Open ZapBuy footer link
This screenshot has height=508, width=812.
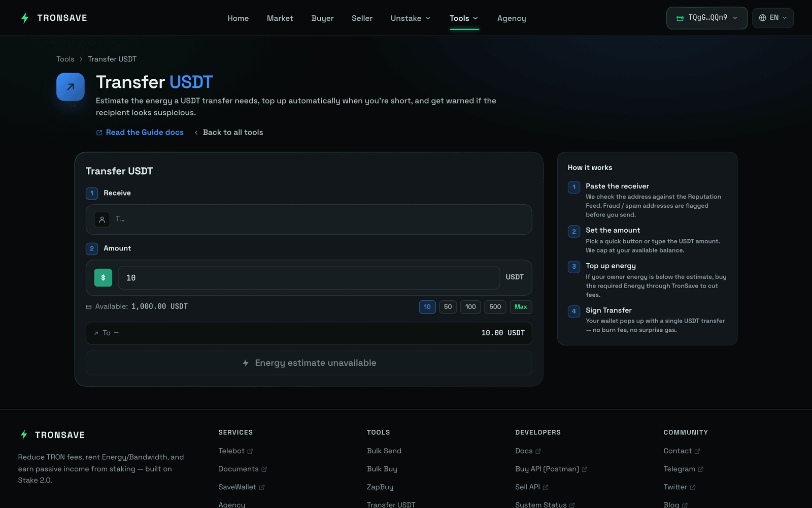380,487
